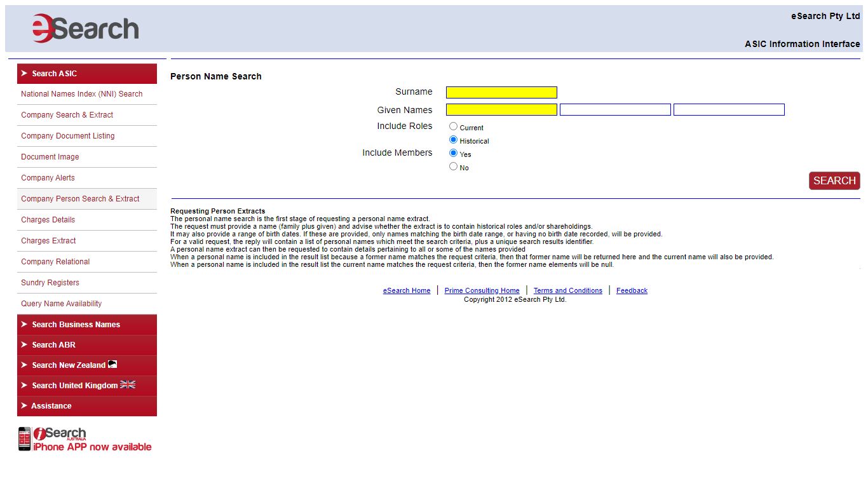Focus the first yellow Given Names field
The width and height of the screenshot is (868, 488).
click(x=501, y=110)
